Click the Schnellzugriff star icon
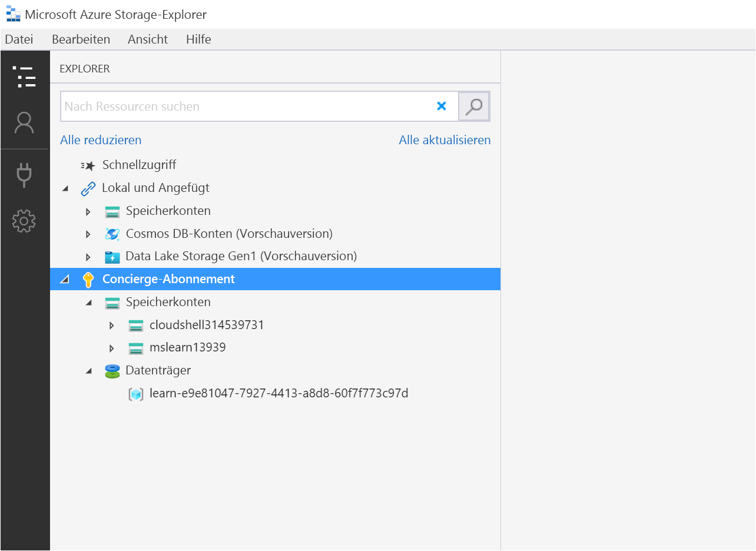 88,165
